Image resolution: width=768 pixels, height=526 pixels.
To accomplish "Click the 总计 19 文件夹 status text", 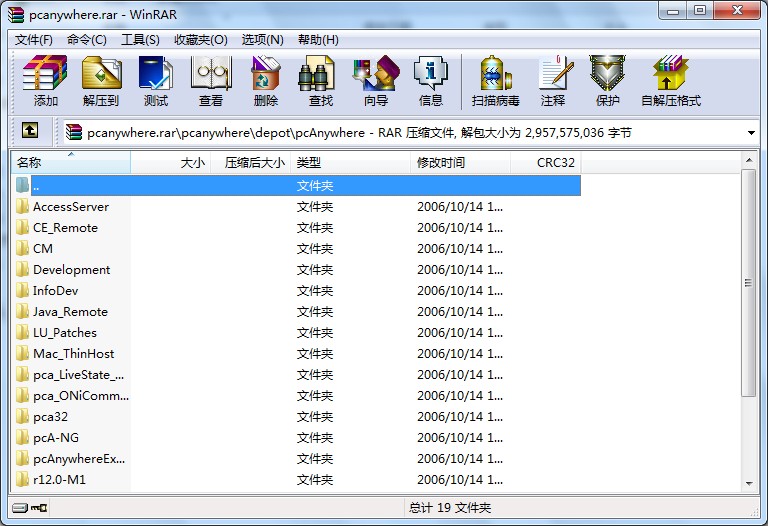I will point(450,508).
